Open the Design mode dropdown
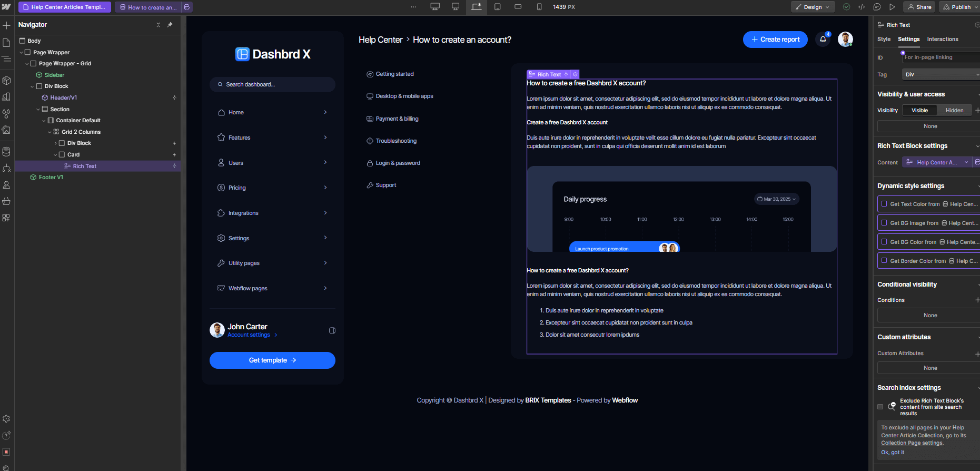The image size is (980, 471). pyautogui.click(x=813, y=7)
